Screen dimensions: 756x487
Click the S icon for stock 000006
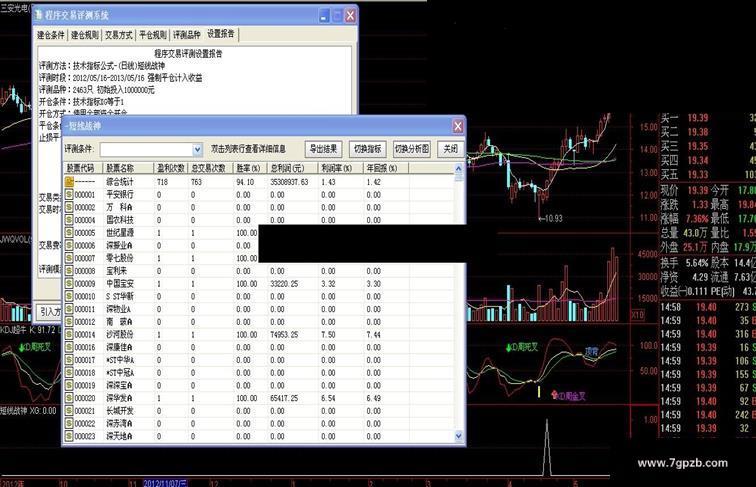[69, 245]
